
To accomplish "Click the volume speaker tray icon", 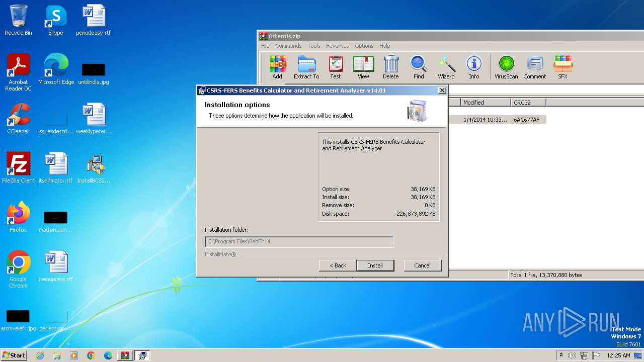I will coord(572,355).
